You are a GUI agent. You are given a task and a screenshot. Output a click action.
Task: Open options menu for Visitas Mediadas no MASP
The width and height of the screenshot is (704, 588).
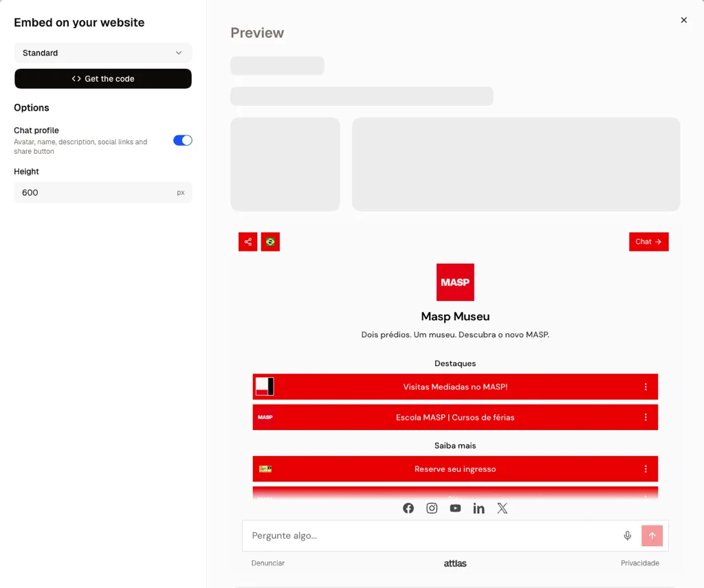[646, 387]
